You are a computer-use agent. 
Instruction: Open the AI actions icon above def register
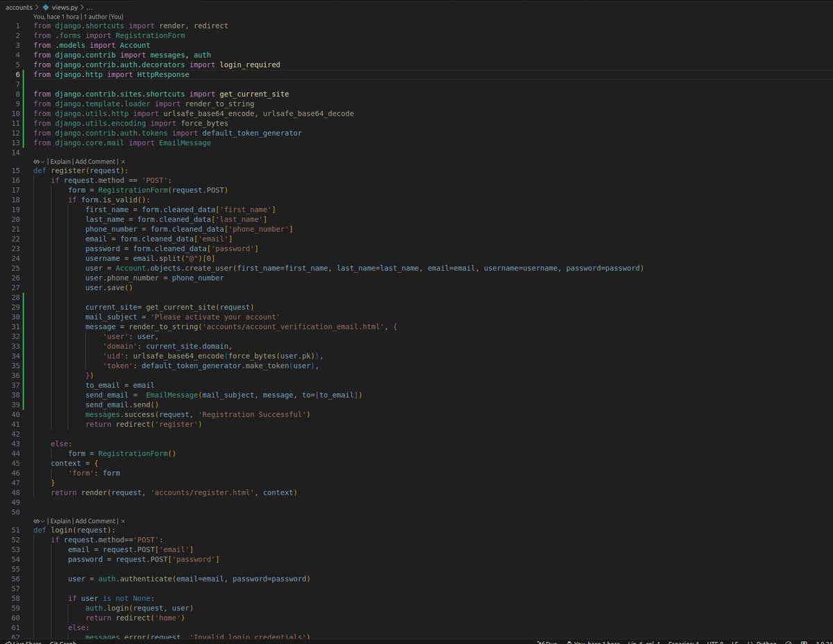coord(36,161)
